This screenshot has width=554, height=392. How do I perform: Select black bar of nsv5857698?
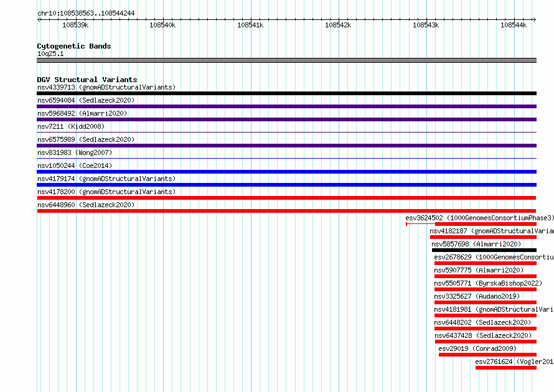(x=484, y=250)
